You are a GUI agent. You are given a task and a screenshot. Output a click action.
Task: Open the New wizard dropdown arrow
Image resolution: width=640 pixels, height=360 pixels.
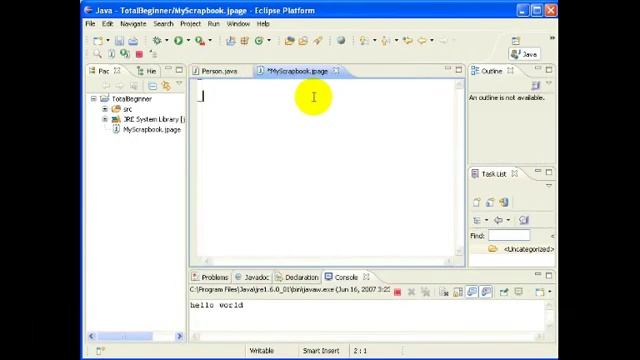pyautogui.click(x=108, y=40)
